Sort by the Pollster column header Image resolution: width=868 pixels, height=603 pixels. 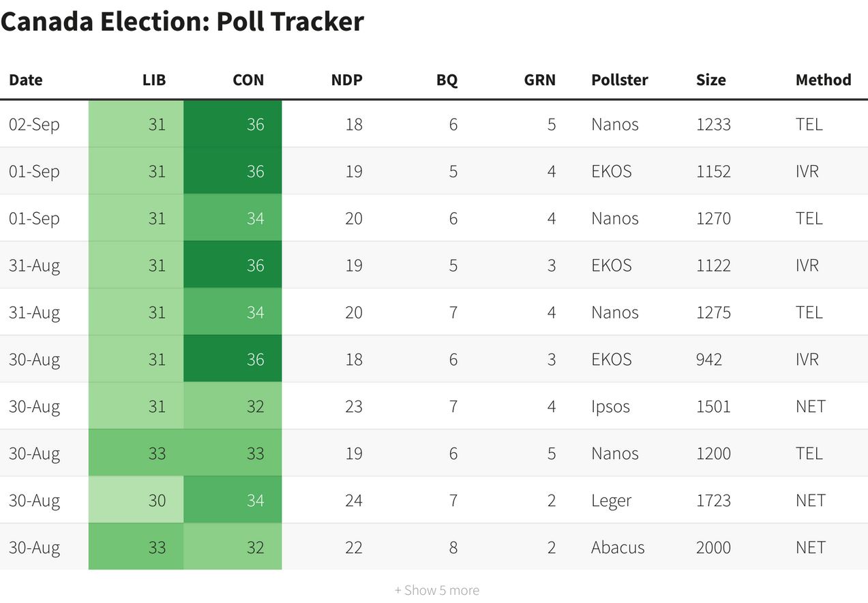[620, 80]
